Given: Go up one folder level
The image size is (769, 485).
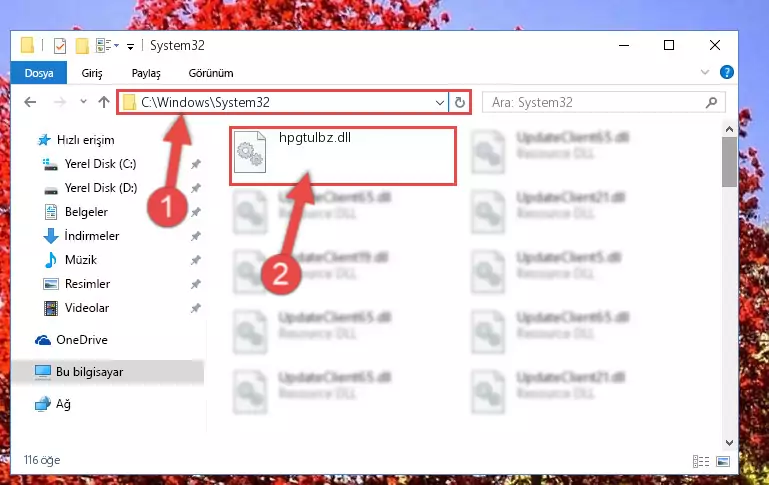Looking at the screenshot, I should click(103, 102).
